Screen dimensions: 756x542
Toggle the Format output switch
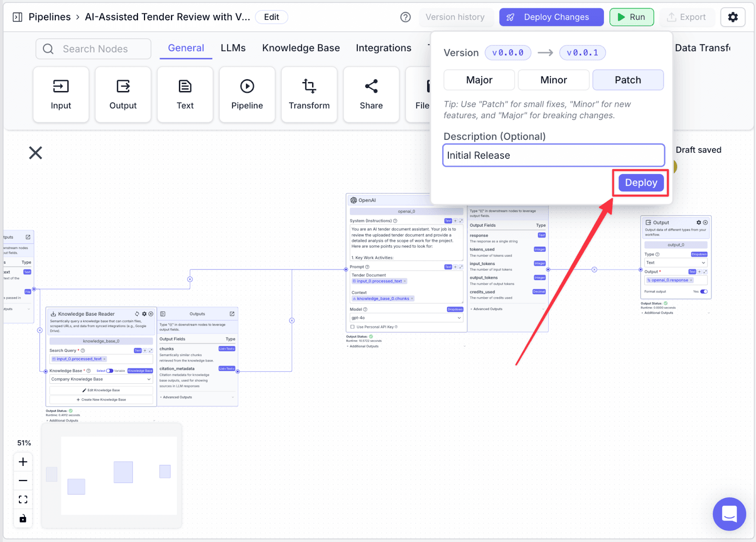pos(704,292)
